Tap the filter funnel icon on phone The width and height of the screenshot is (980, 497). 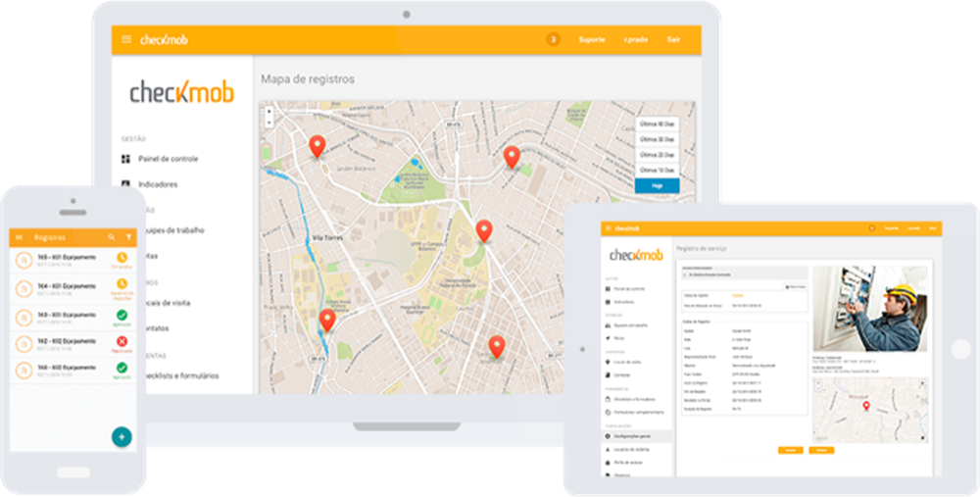tap(128, 237)
